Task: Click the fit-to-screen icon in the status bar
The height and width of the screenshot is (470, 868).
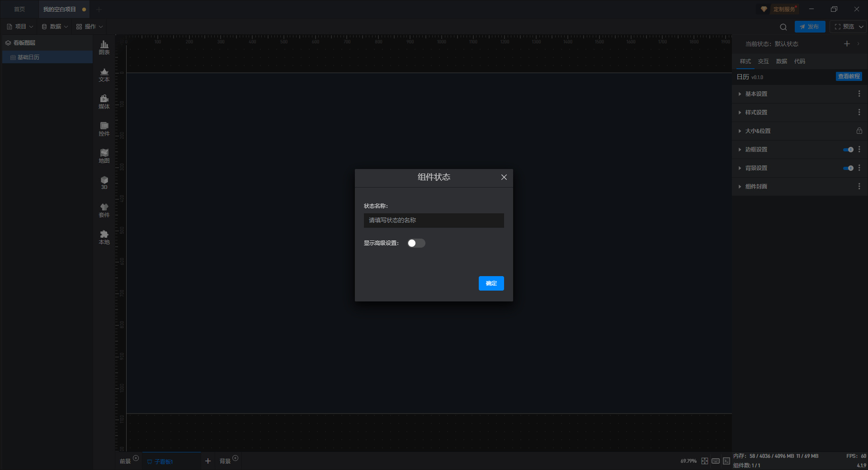Action: pyautogui.click(x=705, y=461)
